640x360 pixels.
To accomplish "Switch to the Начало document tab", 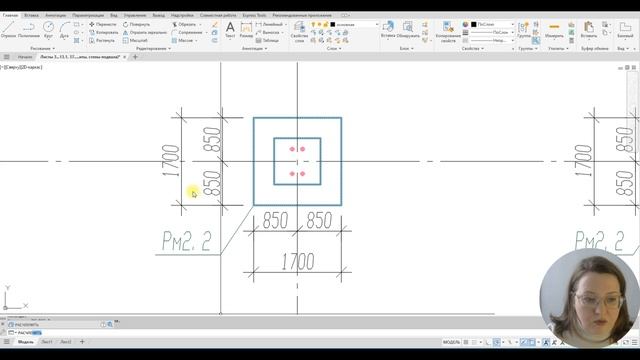I will coord(25,57).
